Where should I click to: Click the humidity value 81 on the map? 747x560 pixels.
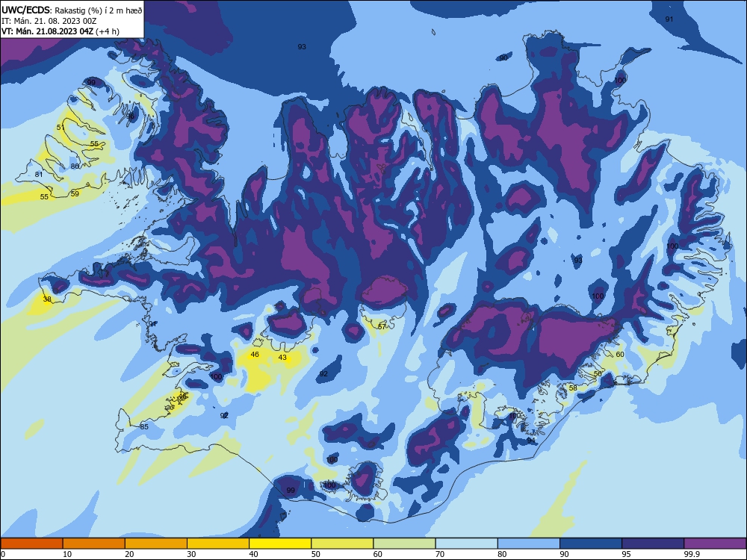point(39,174)
